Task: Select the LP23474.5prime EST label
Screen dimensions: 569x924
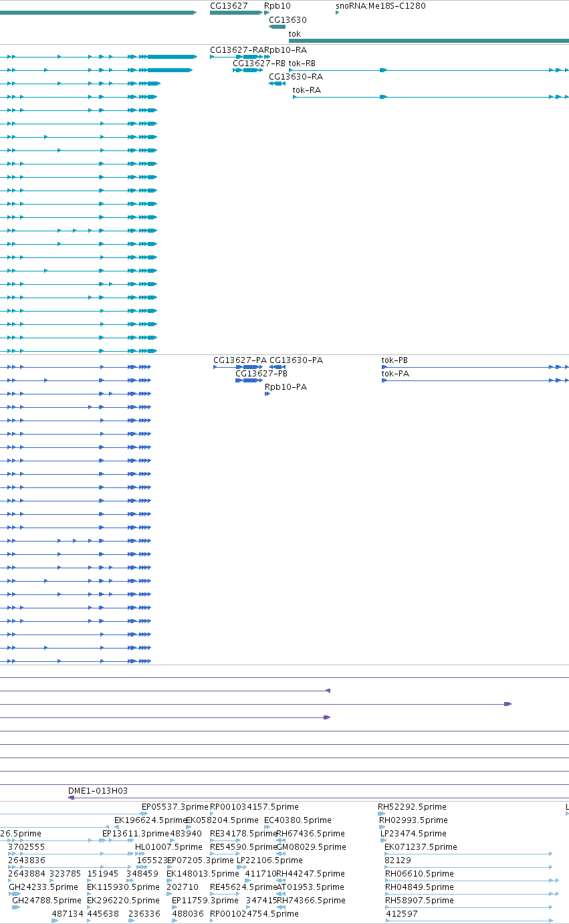Action: (413, 833)
